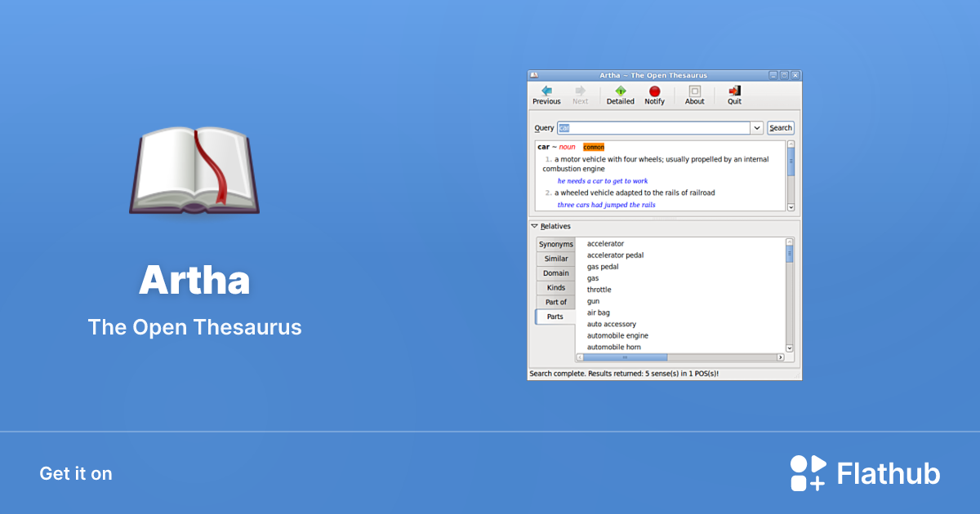
Task: Click the Next navigation icon
Action: (x=580, y=91)
